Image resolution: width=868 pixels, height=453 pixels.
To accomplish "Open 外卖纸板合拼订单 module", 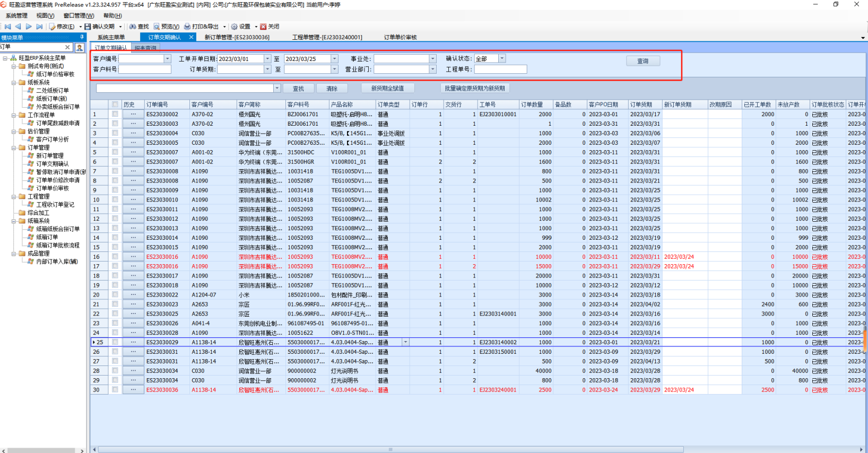I will (58, 107).
